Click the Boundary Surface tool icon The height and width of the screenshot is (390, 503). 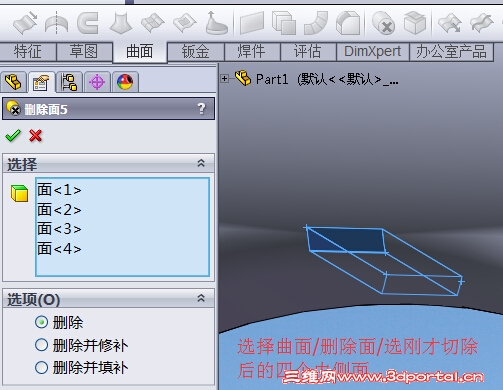(x=153, y=23)
